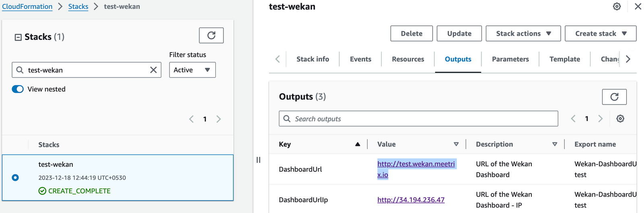The image size is (644, 213).
Task: Click 'URL of the Wekan Dashboard - IP' description
Action: 504,200
